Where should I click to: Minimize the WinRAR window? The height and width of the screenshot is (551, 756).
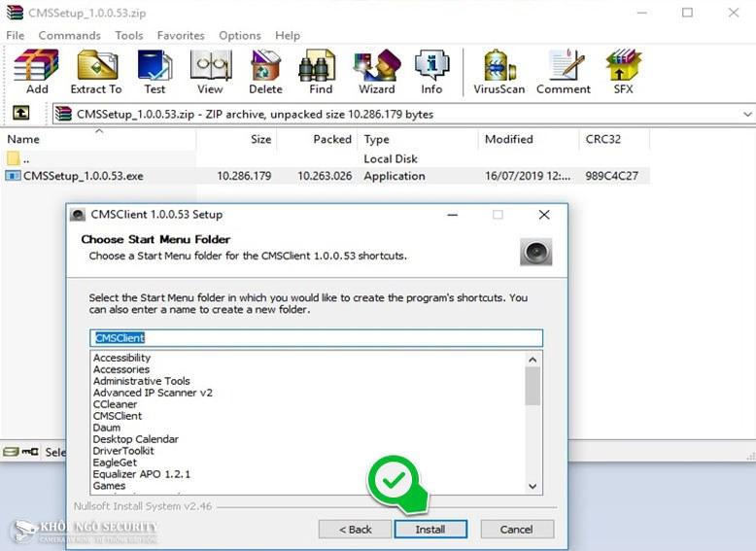click(x=641, y=13)
